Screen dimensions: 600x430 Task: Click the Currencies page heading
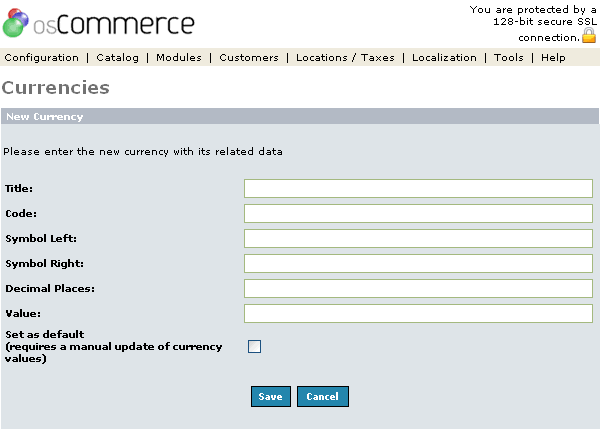(x=56, y=88)
